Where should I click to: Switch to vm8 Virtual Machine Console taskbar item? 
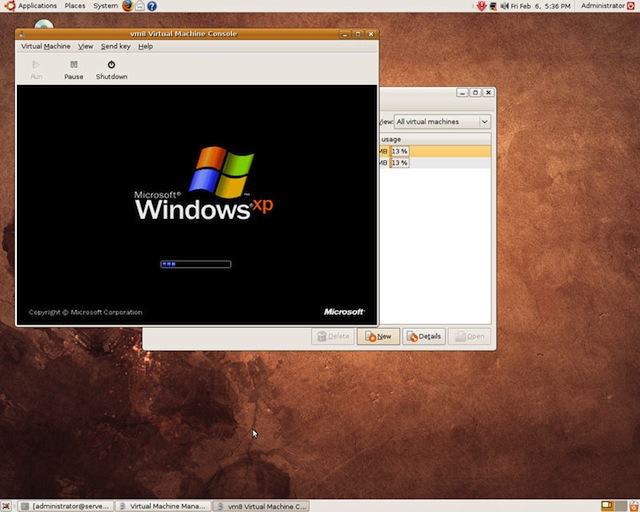coord(261,506)
